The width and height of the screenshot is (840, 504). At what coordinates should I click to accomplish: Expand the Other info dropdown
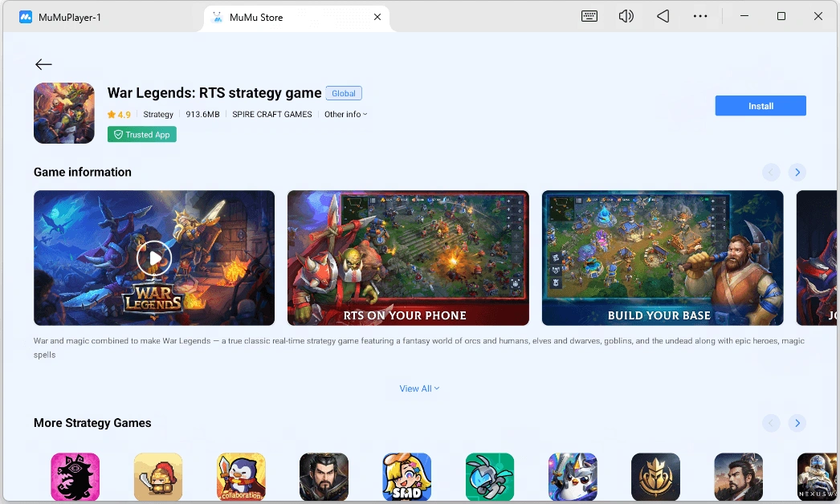(x=345, y=114)
